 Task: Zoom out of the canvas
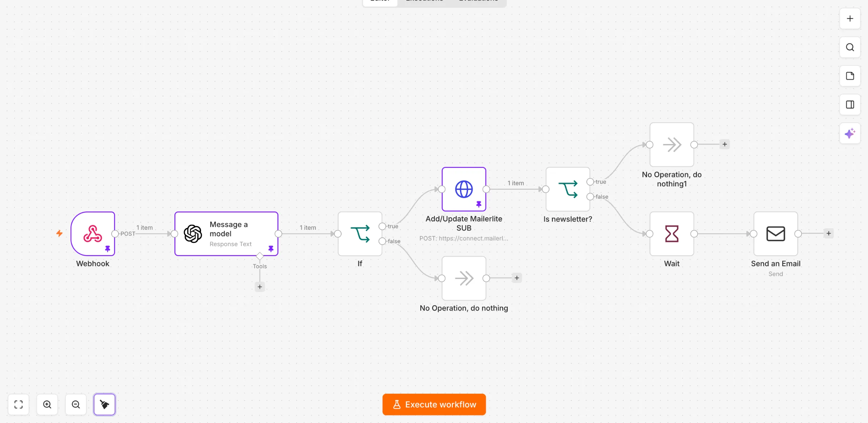[x=76, y=404]
